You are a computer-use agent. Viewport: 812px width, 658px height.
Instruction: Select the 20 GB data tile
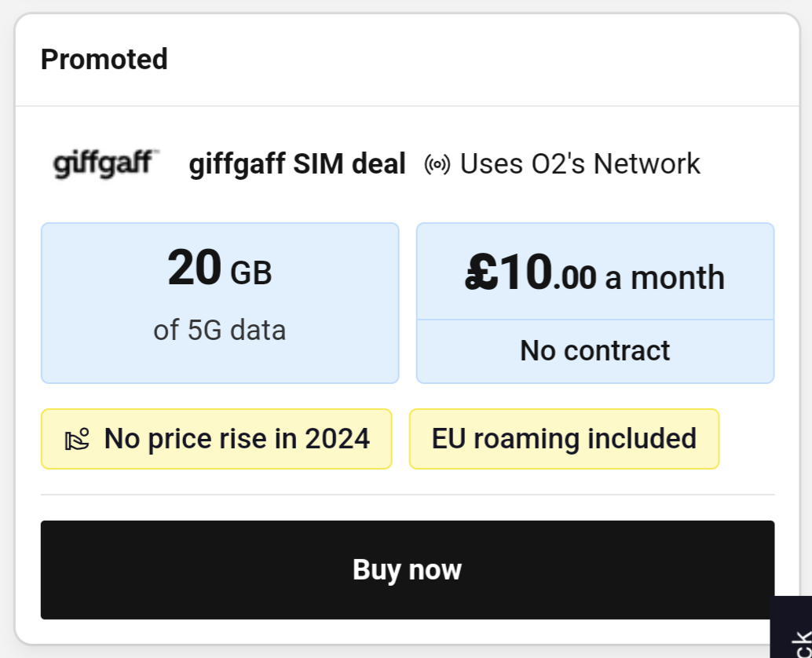(x=220, y=303)
